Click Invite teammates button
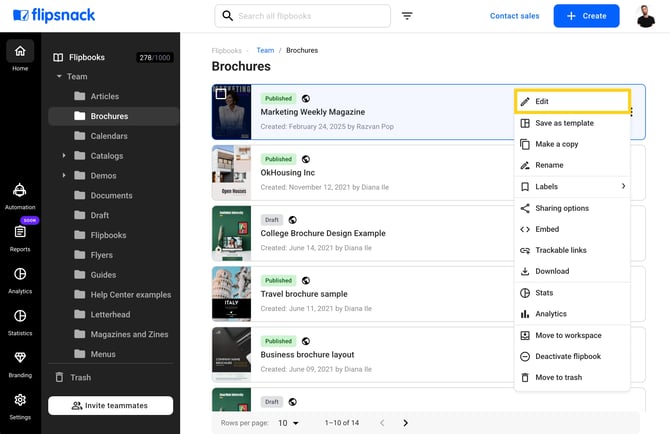Screen dimensions: 670x434 [x=110, y=405]
